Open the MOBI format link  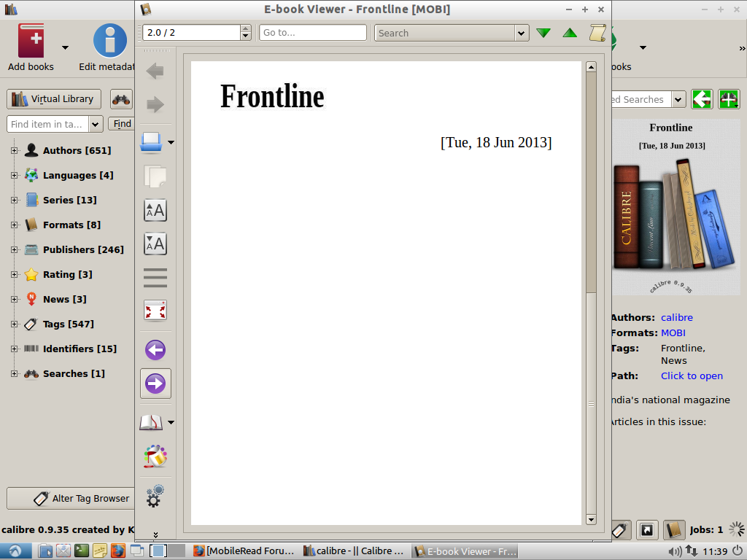(673, 332)
